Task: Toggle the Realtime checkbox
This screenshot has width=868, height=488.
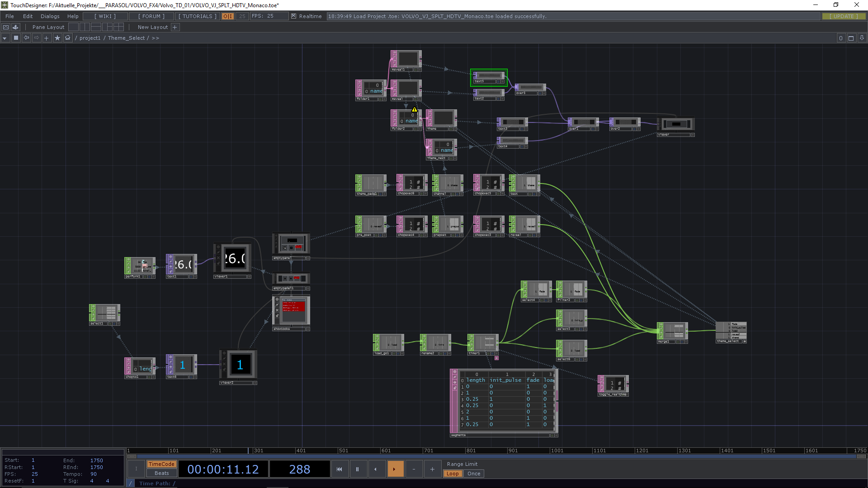Action: [x=294, y=16]
